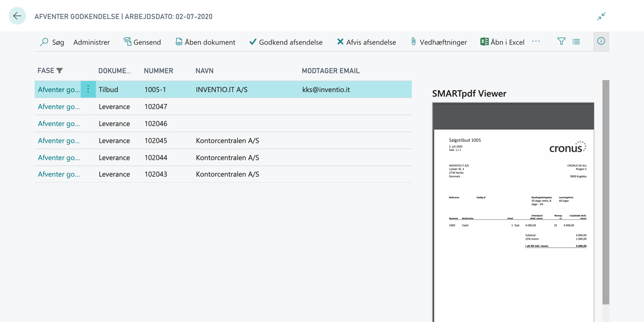Select the Leverance cell of row 102047
The height and width of the screenshot is (322, 644).
click(x=114, y=106)
